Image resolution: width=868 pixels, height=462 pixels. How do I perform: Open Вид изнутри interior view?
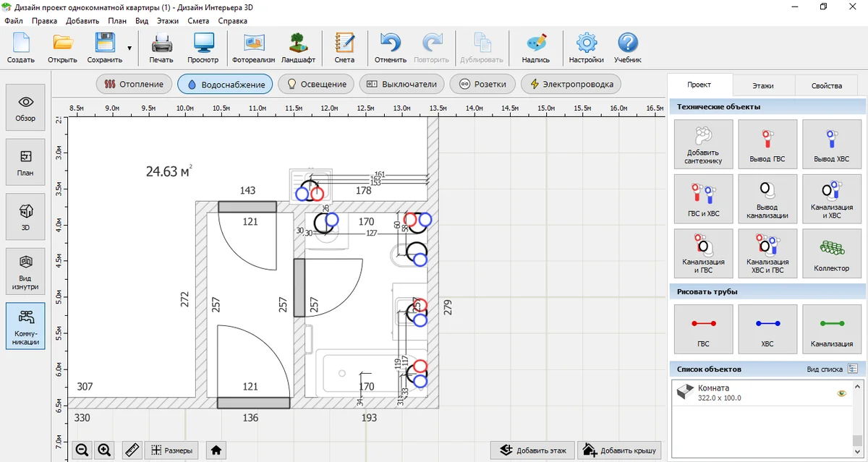(25, 272)
